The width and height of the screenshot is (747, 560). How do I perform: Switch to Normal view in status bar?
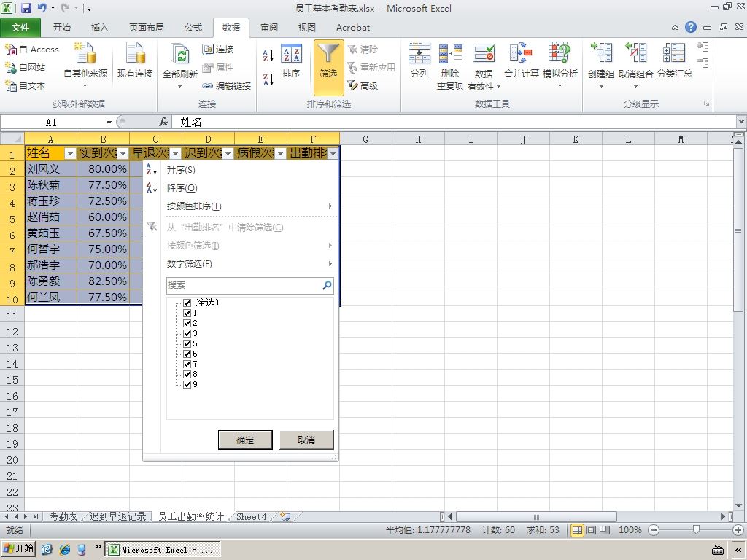tap(577, 530)
